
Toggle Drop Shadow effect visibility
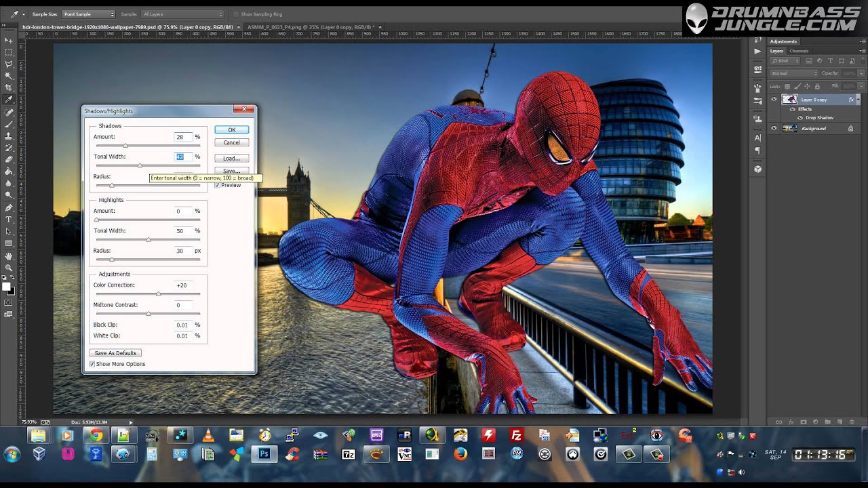tap(800, 118)
